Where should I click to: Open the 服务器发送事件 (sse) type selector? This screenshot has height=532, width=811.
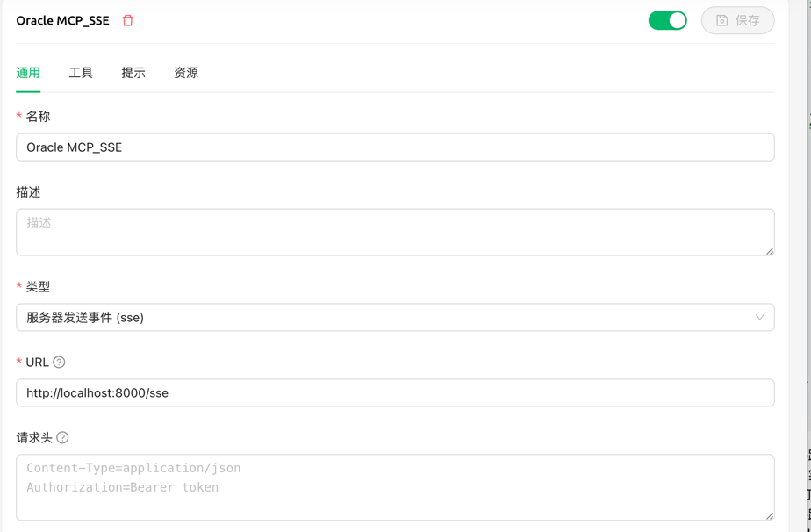395,317
